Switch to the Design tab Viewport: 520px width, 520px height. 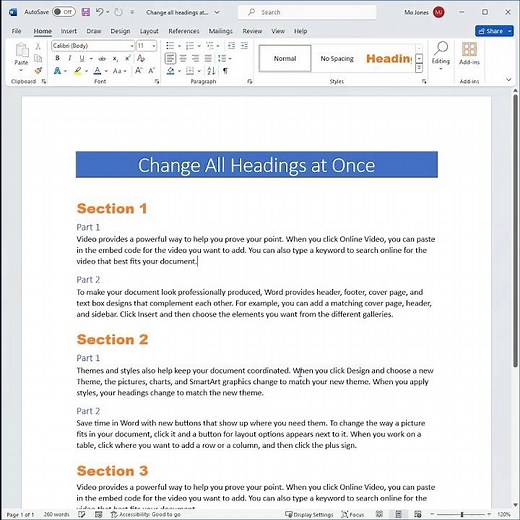120,31
